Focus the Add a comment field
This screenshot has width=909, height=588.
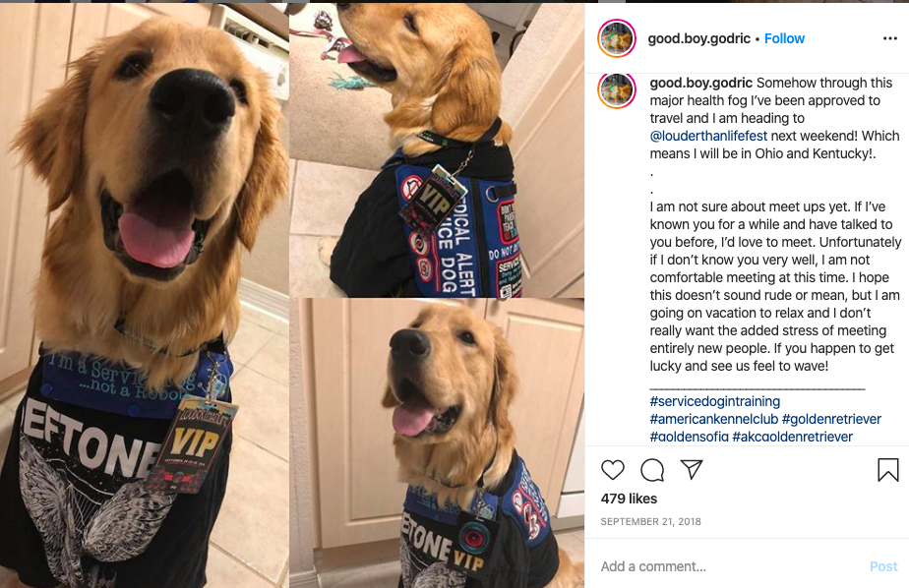click(730, 566)
